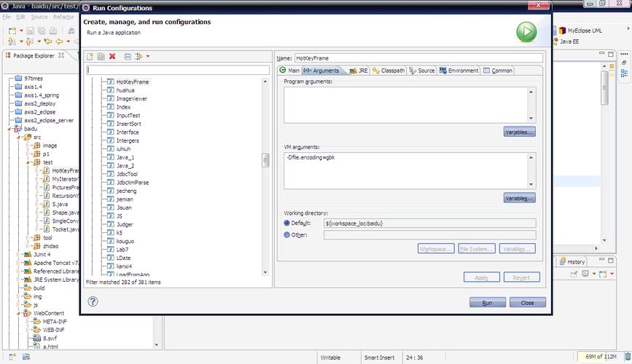The height and width of the screenshot is (364, 632).
Task: Select the Default working directory radio button
Action: pyautogui.click(x=287, y=223)
